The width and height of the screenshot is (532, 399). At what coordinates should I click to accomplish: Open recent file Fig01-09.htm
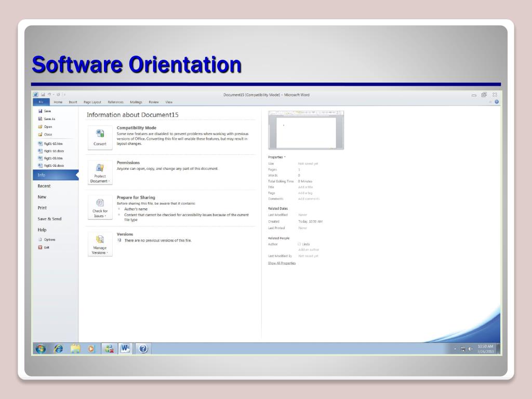(50, 158)
